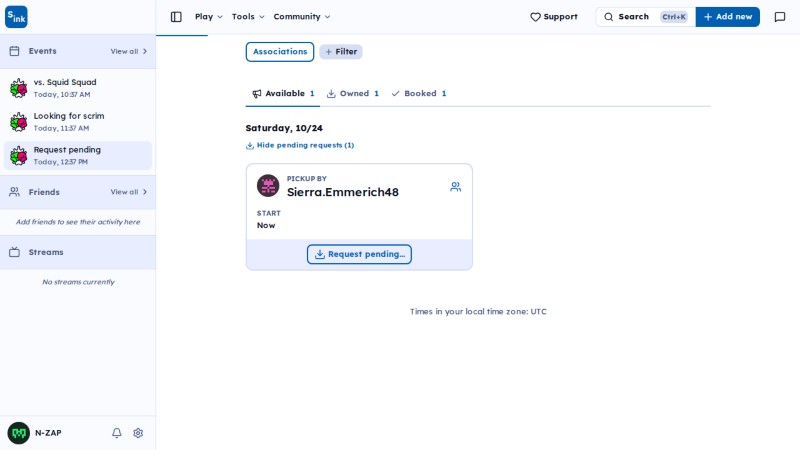
Task: Switch to the Booked tab
Action: (419, 93)
